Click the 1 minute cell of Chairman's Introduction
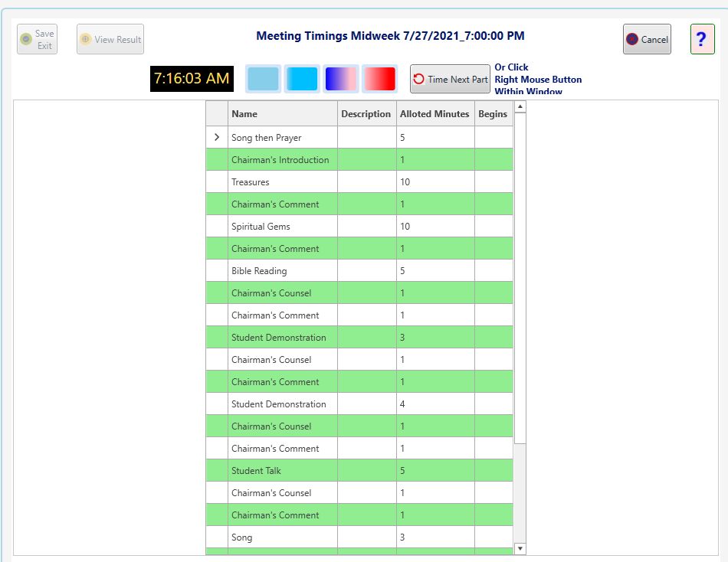Viewport: 728px width, 562px height. [x=435, y=160]
